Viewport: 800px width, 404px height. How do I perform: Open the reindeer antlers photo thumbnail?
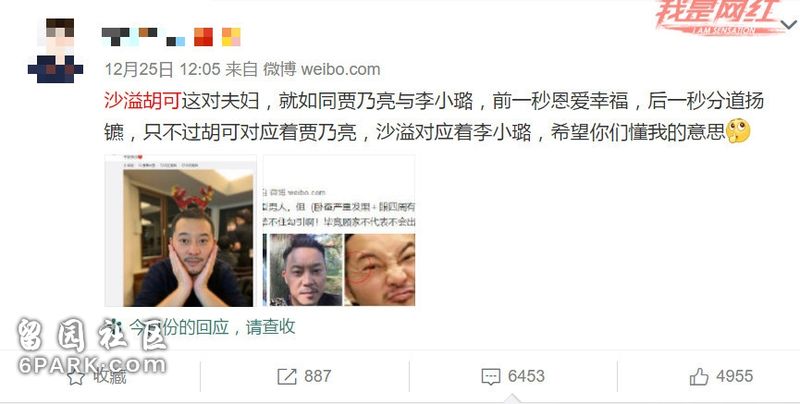point(181,231)
